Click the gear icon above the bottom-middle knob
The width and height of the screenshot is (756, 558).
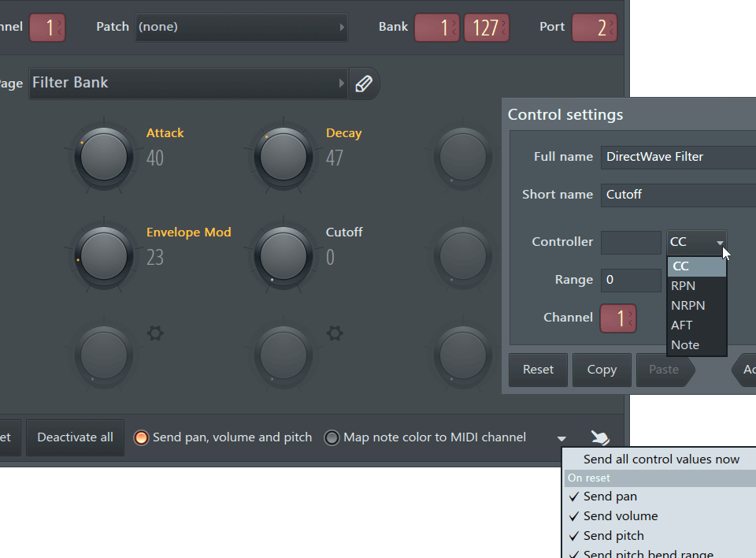[334, 333]
